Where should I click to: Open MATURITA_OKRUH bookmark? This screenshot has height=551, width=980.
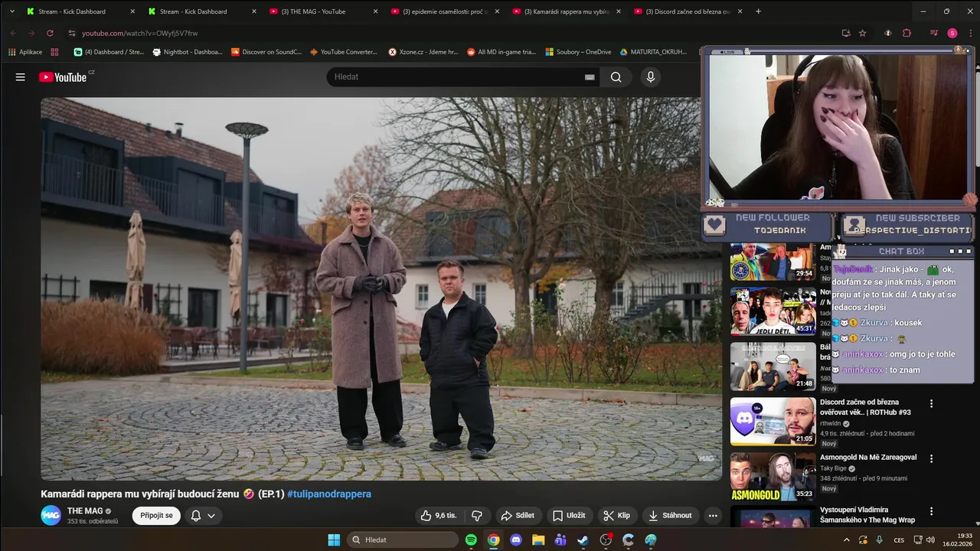pos(653,52)
